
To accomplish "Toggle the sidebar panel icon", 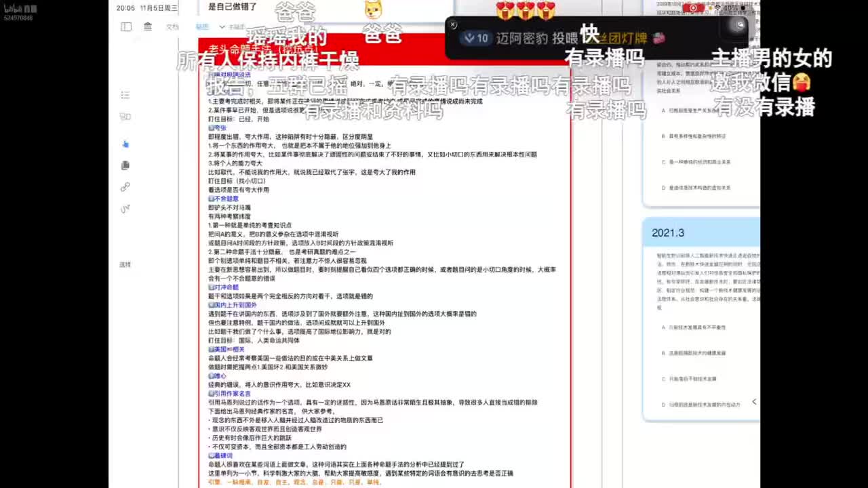I will pyautogui.click(x=126, y=26).
